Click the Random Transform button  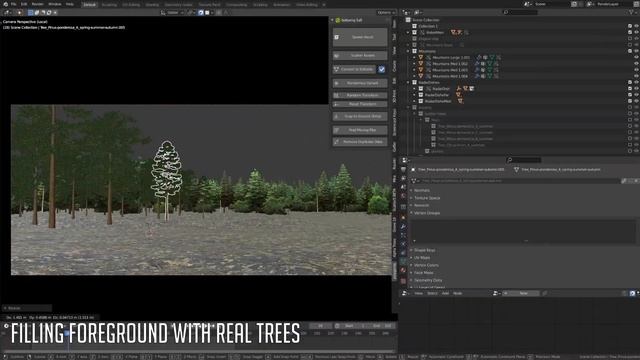pyautogui.click(x=360, y=95)
